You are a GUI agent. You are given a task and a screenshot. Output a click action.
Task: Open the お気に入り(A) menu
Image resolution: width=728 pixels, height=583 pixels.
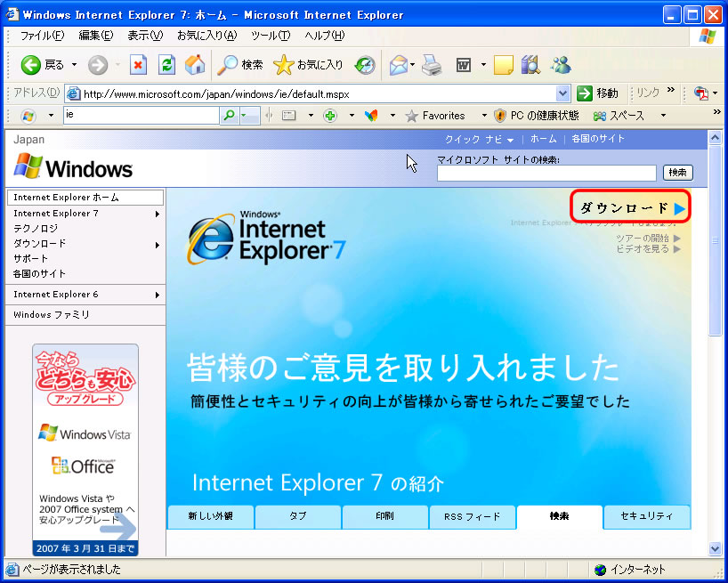[x=207, y=36]
